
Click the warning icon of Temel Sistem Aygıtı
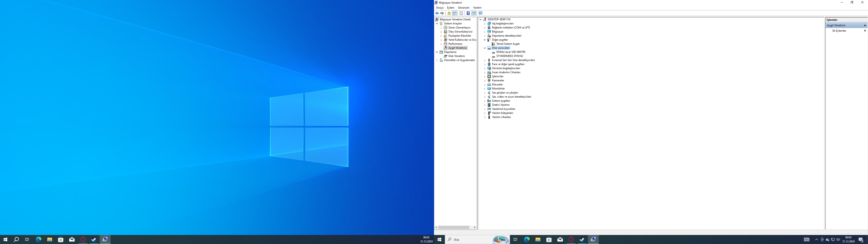[x=493, y=44]
